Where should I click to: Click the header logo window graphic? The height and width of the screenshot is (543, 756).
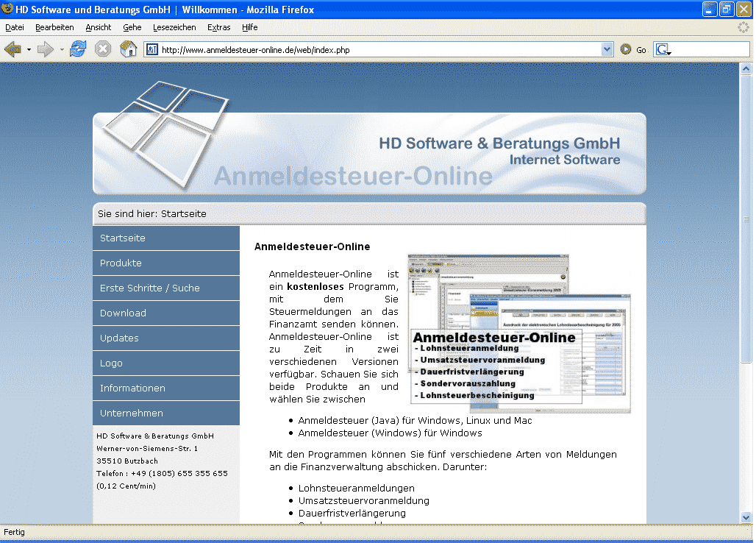point(166,134)
